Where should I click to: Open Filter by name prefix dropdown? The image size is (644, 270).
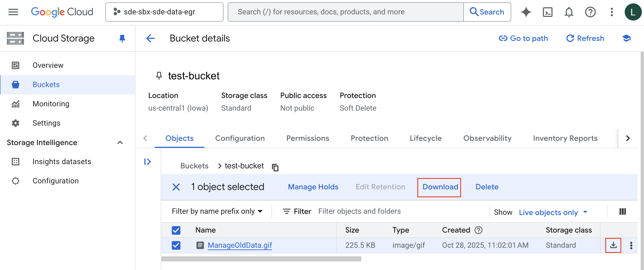click(x=217, y=211)
